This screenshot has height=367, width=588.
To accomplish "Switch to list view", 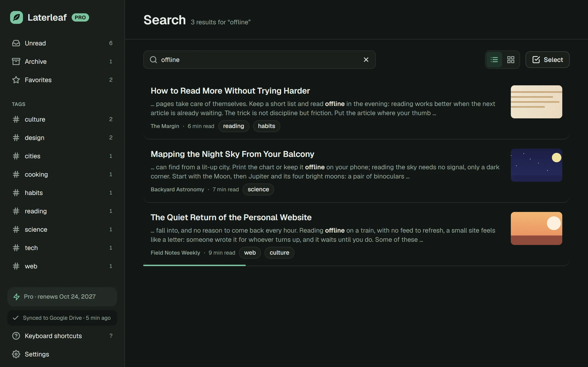I will [494, 60].
